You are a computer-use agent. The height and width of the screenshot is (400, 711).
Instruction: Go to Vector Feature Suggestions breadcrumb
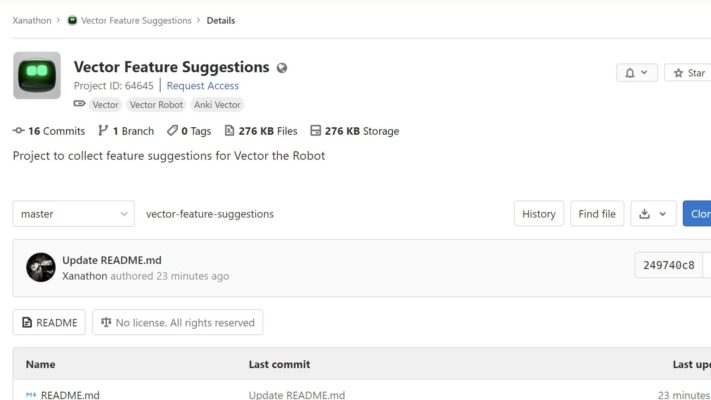point(136,20)
